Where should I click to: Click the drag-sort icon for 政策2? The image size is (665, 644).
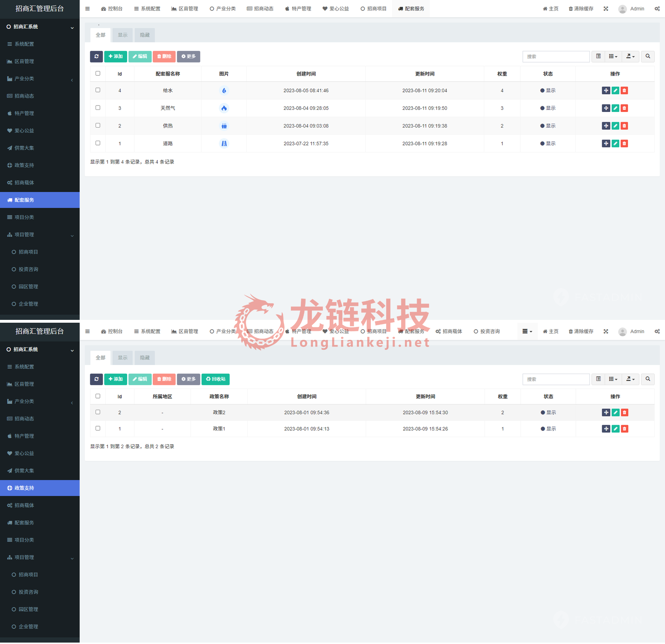(606, 412)
